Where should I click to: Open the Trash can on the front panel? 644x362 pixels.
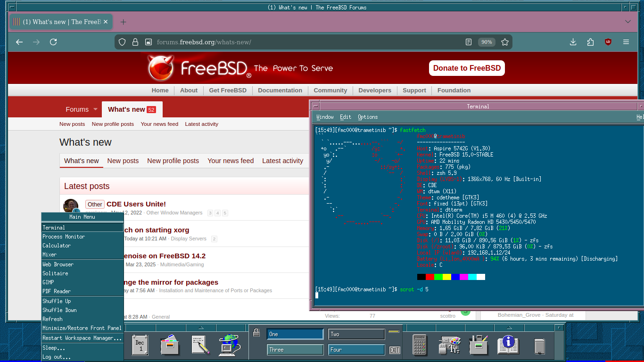(539, 345)
